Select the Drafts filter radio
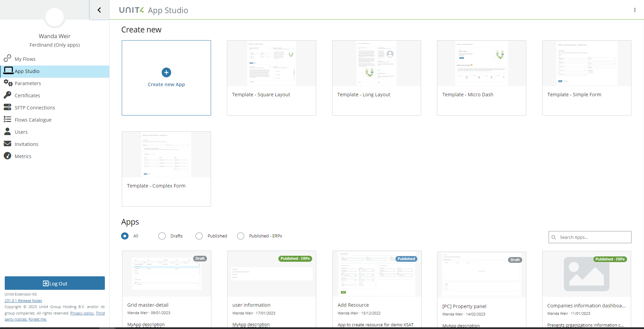 pyautogui.click(x=162, y=236)
